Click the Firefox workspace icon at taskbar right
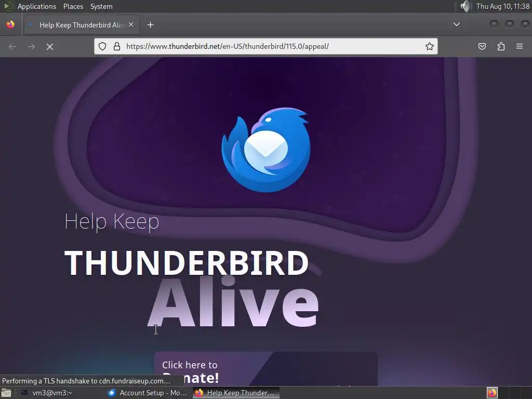The image size is (532, 399). 492,393
